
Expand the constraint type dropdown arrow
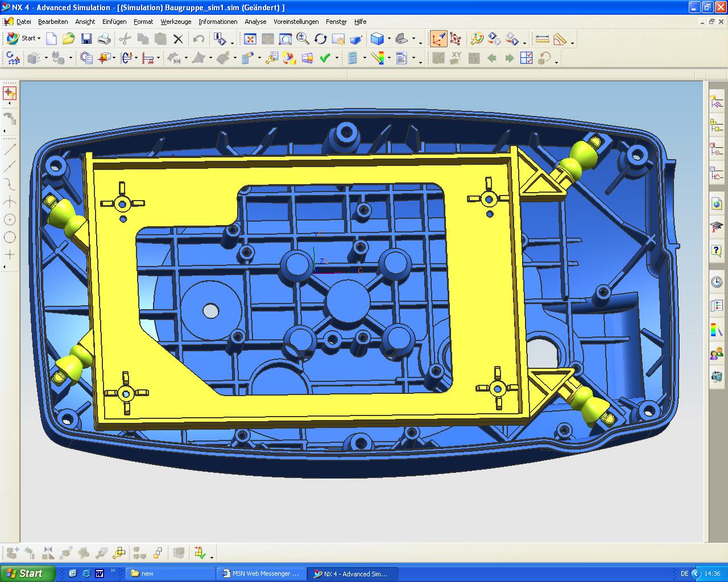click(159, 59)
